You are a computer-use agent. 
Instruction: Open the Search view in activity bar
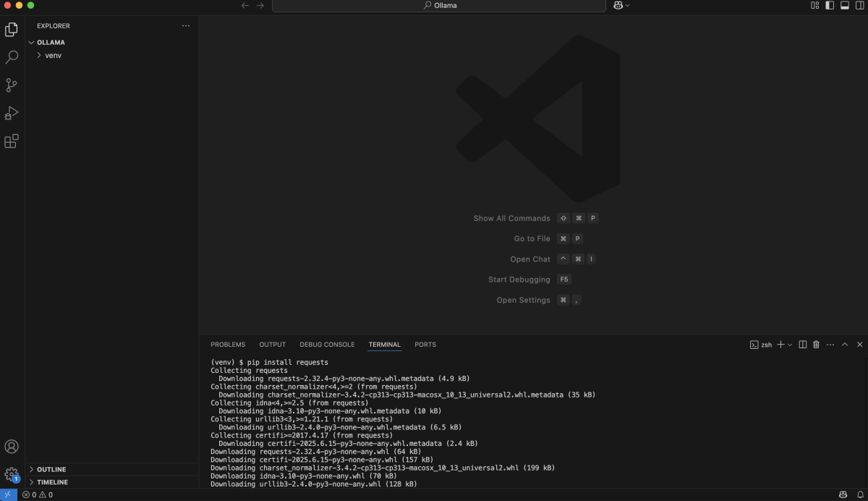click(x=12, y=57)
